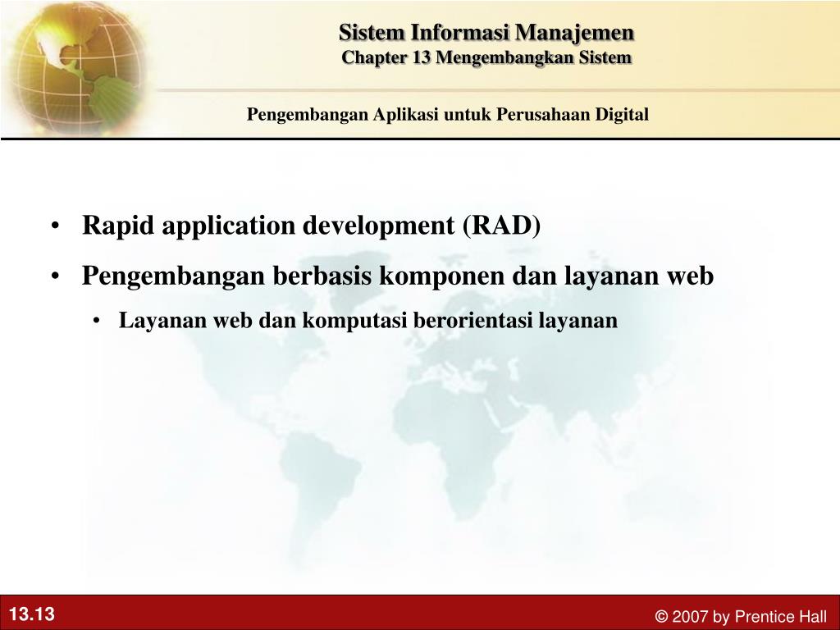840x630 pixels.
Task: Click the '© 2007 by Prentice Hall' notice
Action: point(741,616)
